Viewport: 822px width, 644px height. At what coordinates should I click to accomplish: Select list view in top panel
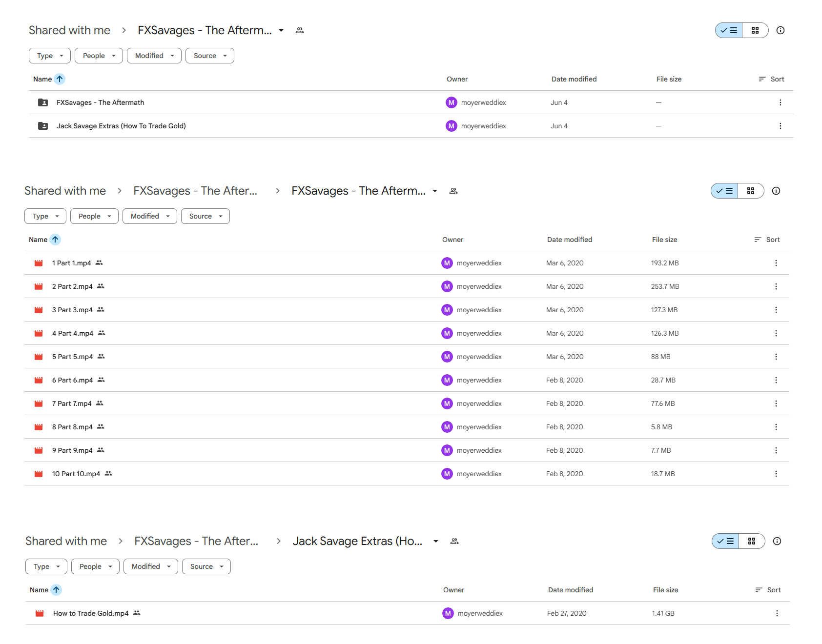pyautogui.click(x=729, y=30)
